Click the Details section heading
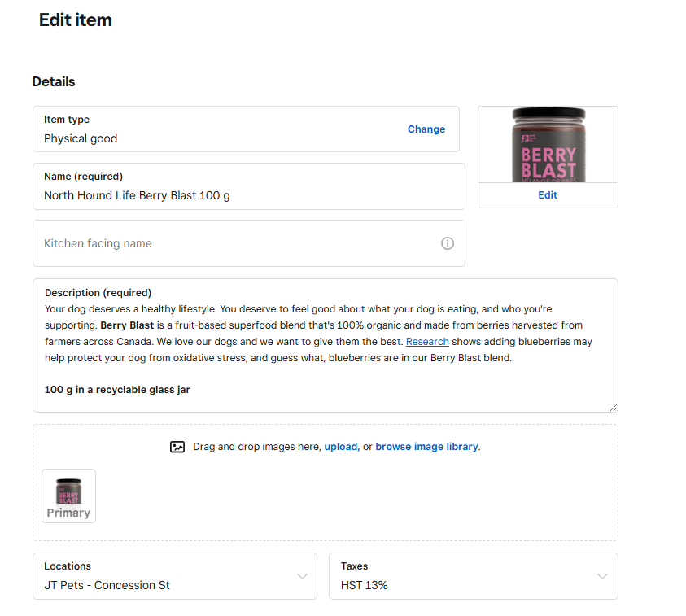686x616 pixels. (54, 81)
